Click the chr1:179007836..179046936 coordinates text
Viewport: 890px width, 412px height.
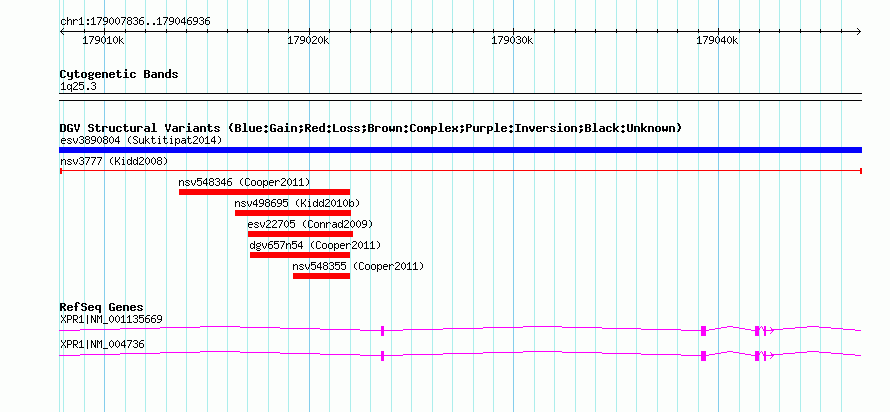[135, 22]
